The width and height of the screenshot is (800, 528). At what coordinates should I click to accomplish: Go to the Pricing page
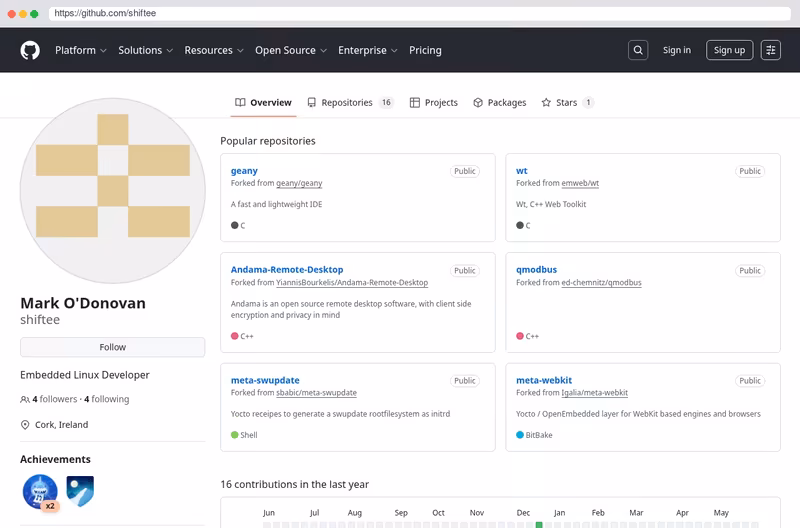click(x=425, y=50)
